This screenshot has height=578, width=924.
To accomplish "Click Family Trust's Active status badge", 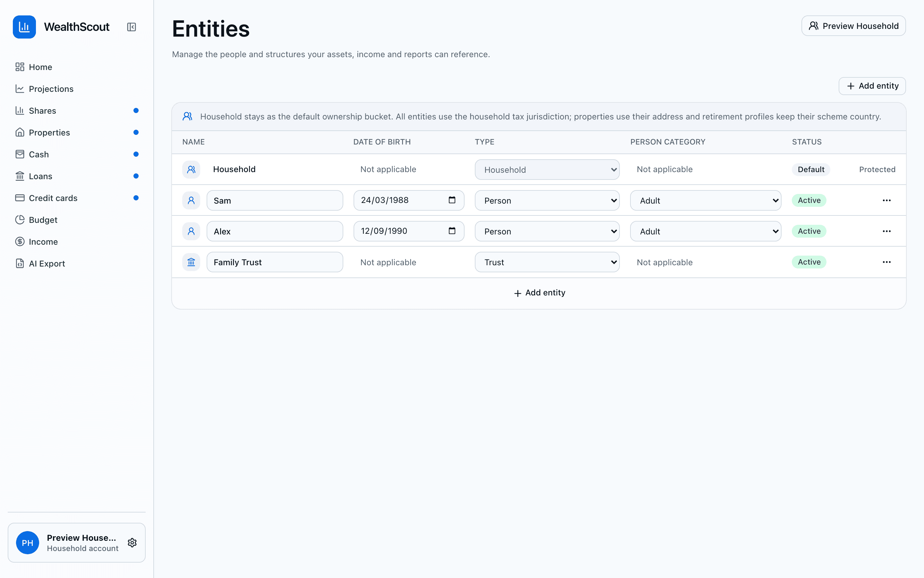I will [x=809, y=262].
